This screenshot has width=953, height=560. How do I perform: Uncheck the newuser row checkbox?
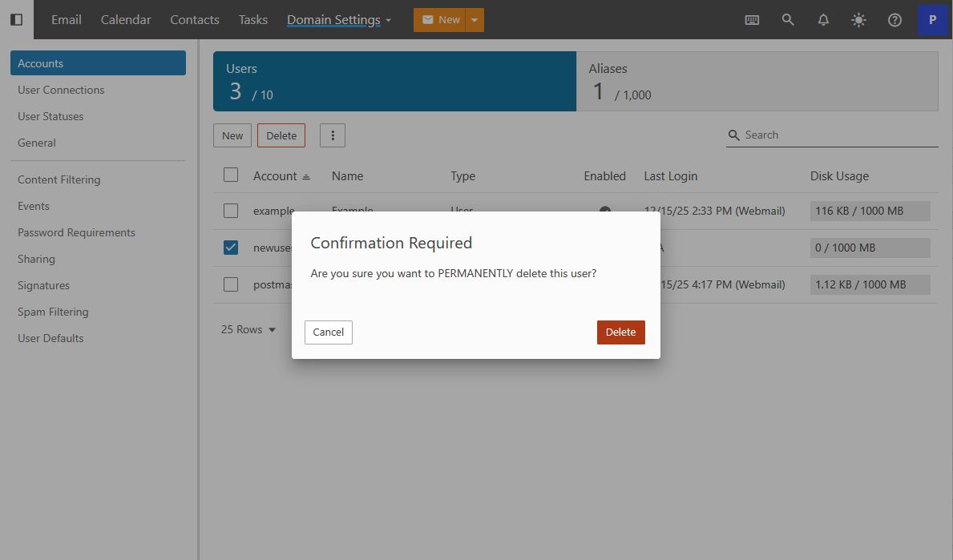click(231, 248)
